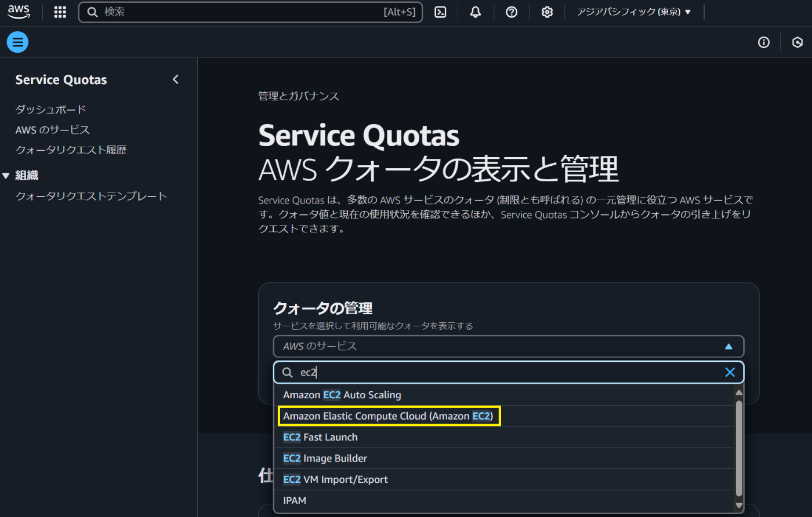
Task: Click the magnifier icon in the ec2 filter
Action: [287, 373]
